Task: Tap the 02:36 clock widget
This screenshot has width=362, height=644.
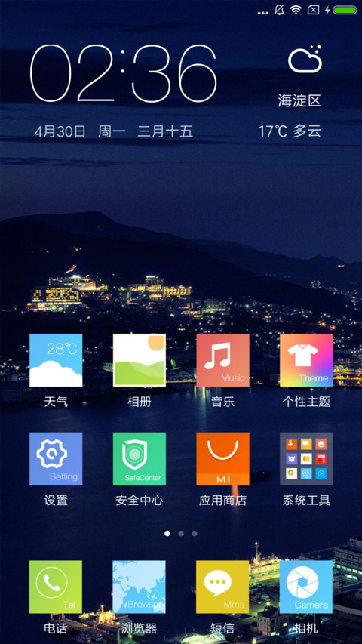Action: click(123, 73)
